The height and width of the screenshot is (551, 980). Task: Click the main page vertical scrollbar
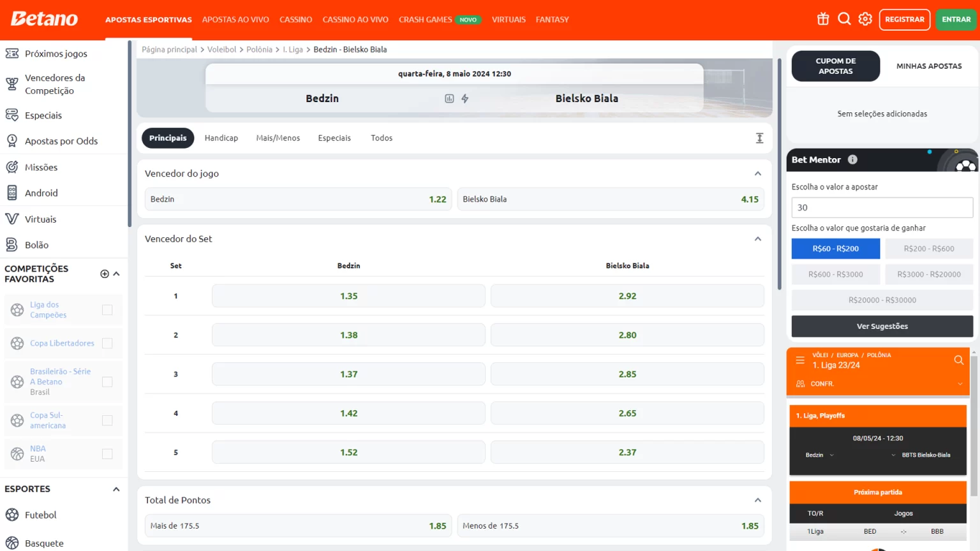779,173
